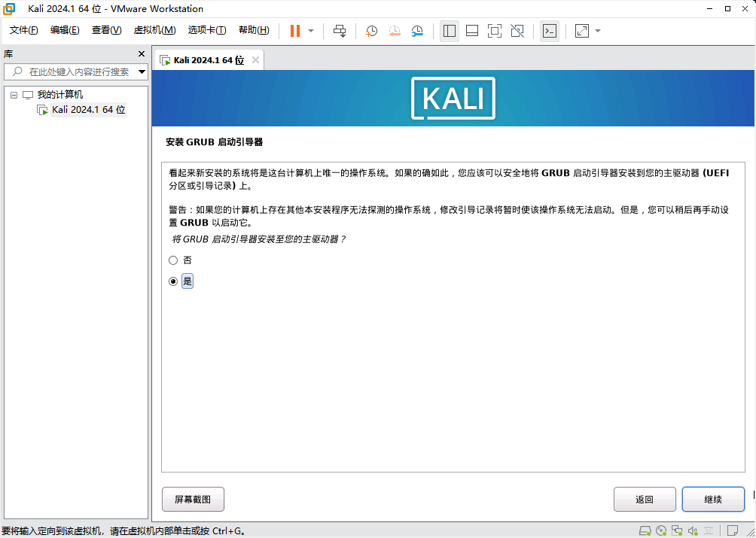Select the 是 radio option
756x538 pixels.
[173, 281]
